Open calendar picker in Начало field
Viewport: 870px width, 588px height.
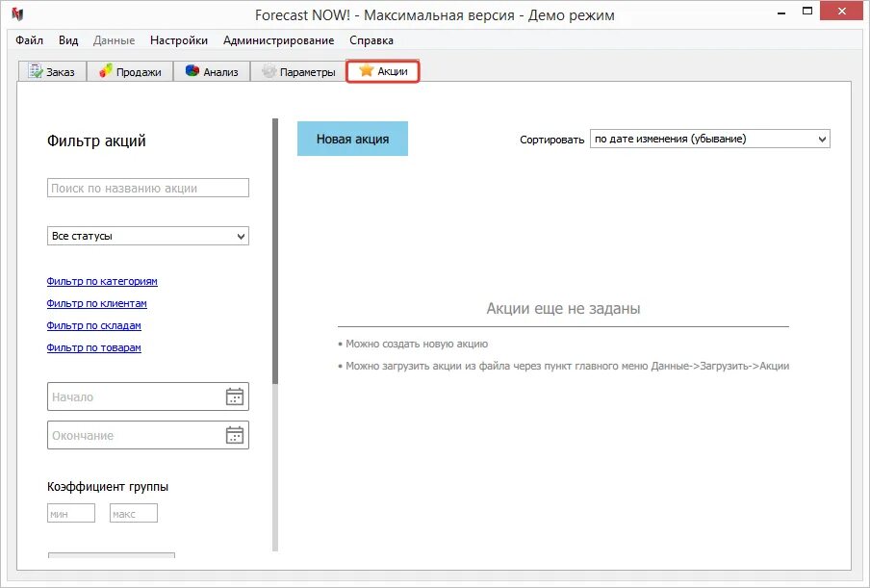tap(235, 396)
